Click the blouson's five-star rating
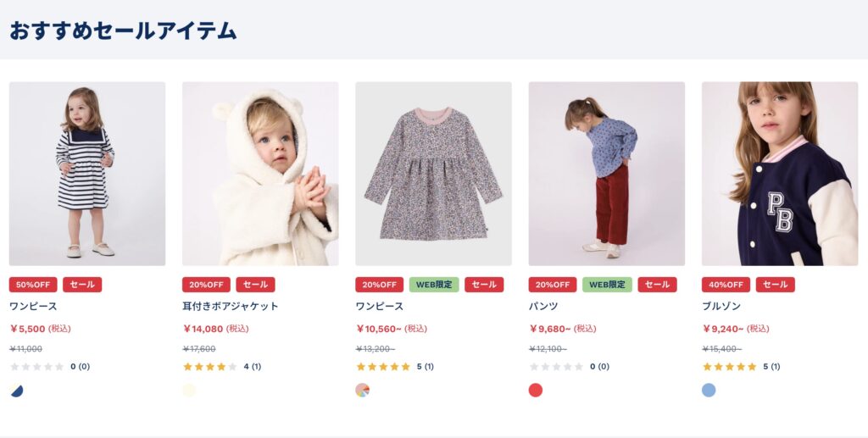The height and width of the screenshot is (438, 868). coord(729,367)
